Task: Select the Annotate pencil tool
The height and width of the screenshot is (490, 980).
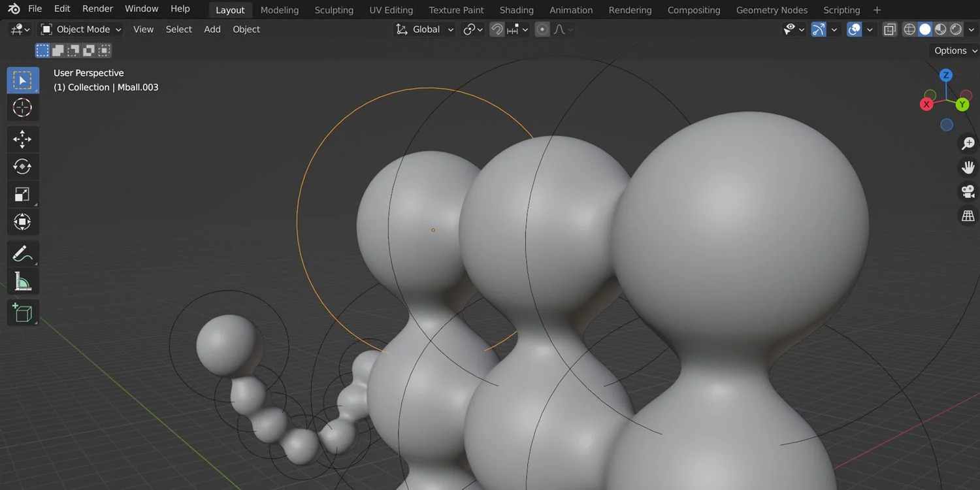Action: [22, 253]
